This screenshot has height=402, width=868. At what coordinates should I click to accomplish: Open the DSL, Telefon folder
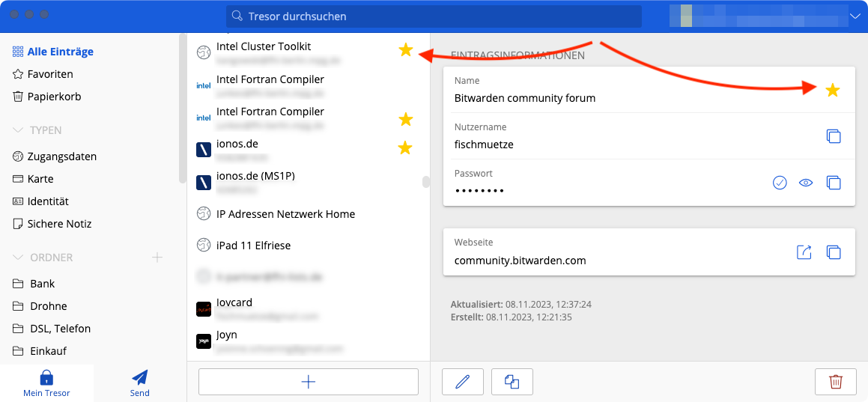(x=52, y=329)
